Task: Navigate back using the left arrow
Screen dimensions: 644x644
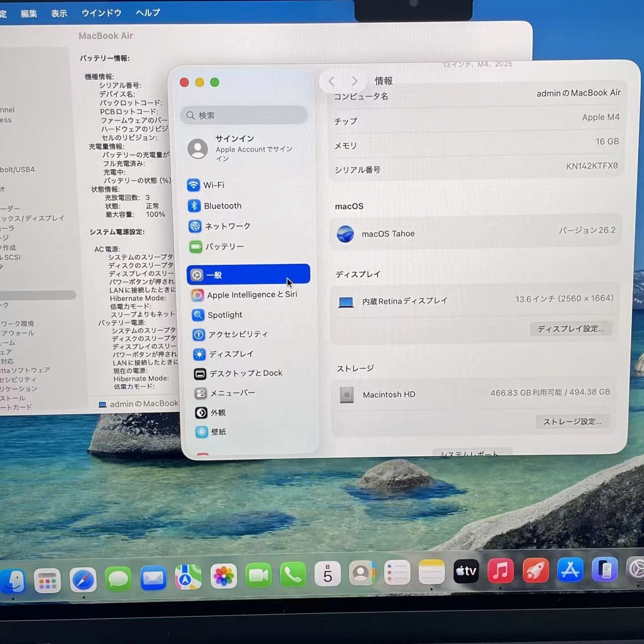Action: 332,81
